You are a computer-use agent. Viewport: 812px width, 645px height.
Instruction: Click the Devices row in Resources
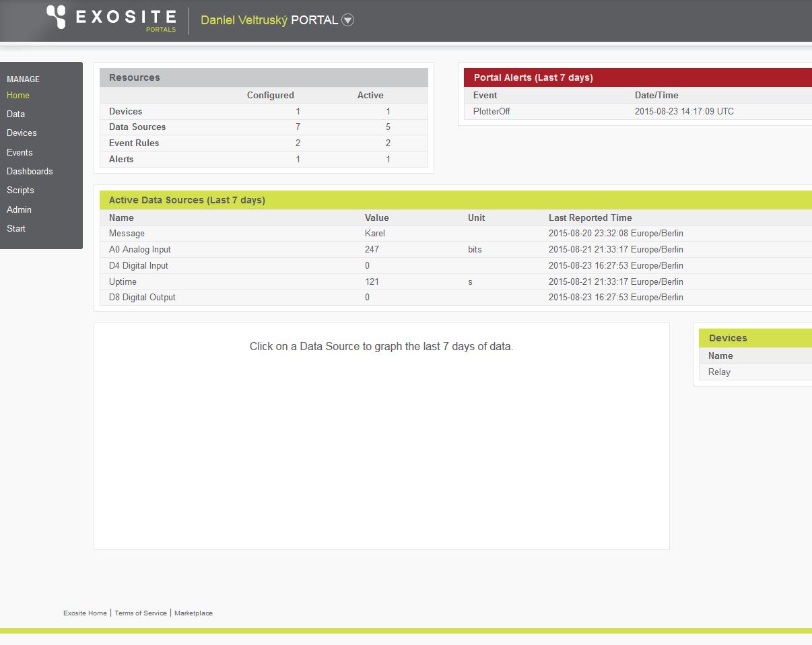pos(264,111)
